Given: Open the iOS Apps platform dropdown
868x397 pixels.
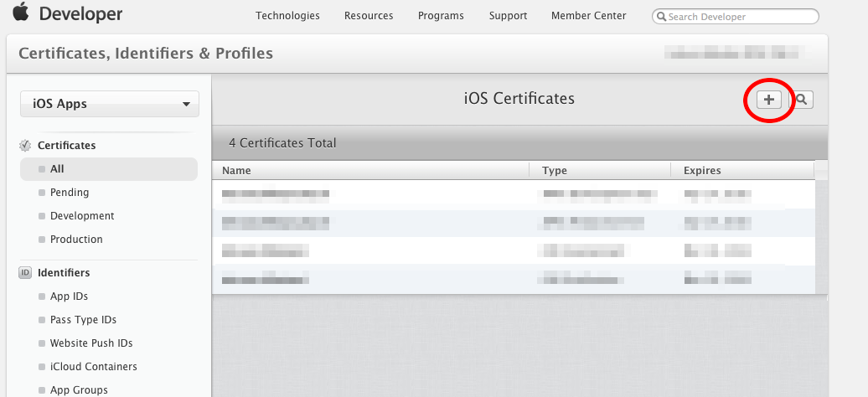Looking at the screenshot, I should (x=110, y=104).
